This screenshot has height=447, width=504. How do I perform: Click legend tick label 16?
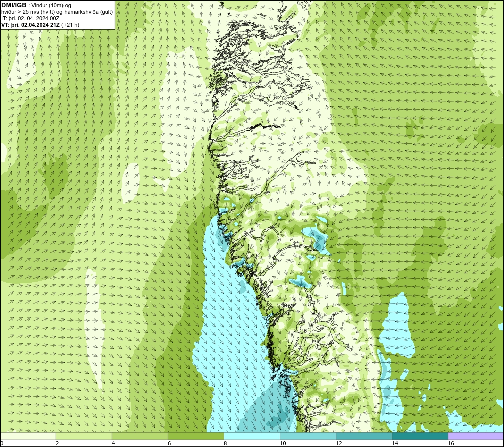pyautogui.click(x=451, y=443)
